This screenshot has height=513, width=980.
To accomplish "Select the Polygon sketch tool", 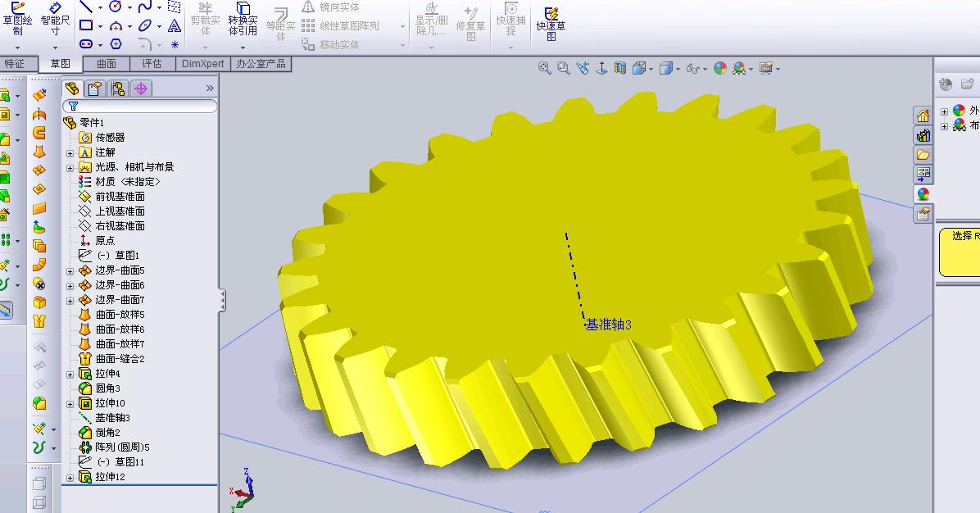I will [x=116, y=43].
